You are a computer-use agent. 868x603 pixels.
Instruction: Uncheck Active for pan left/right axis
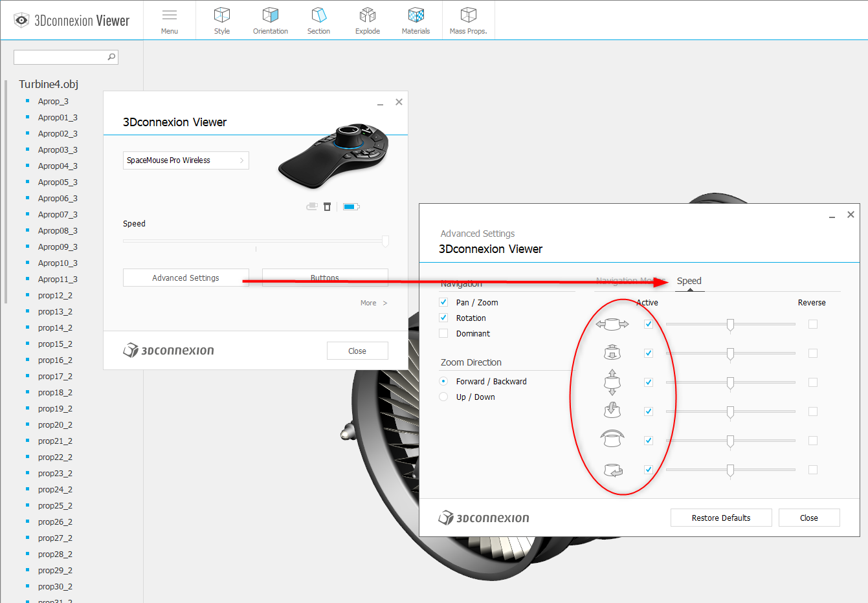pyautogui.click(x=649, y=324)
